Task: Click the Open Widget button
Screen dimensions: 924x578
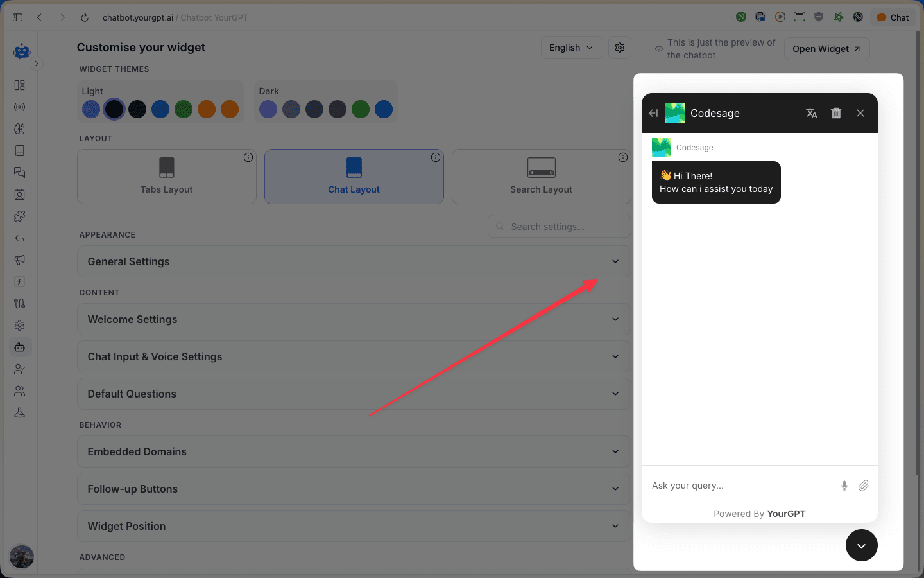Action: tap(826, 49)
